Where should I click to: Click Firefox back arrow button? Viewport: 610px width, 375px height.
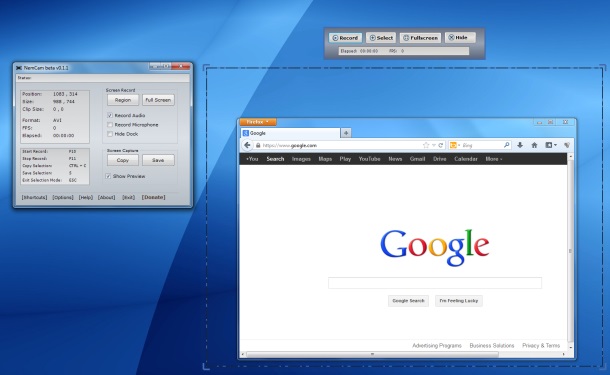point(247,145)
